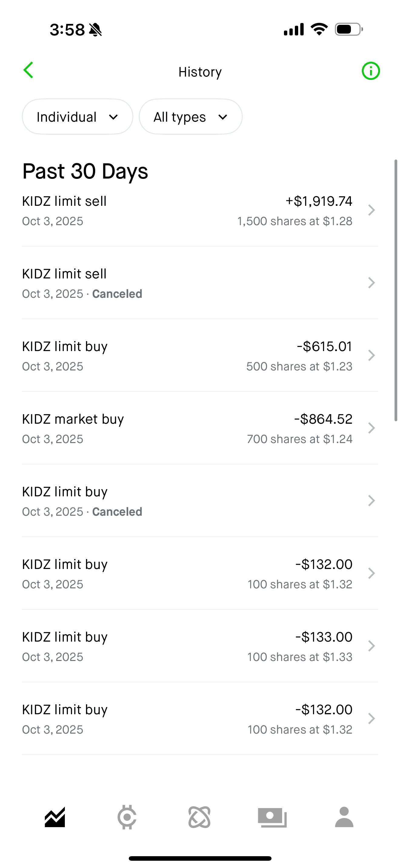Open chevron for 700 shares at $1.24
400x868 pixels.
coord(371,428)
